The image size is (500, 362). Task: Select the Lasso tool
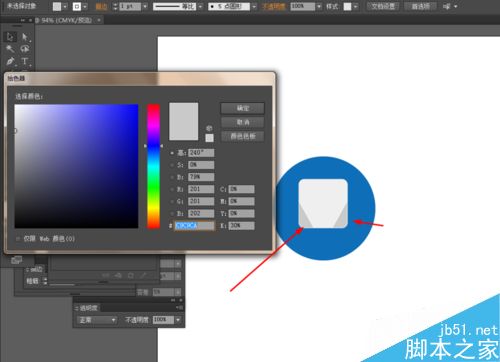tap(25, 49)
